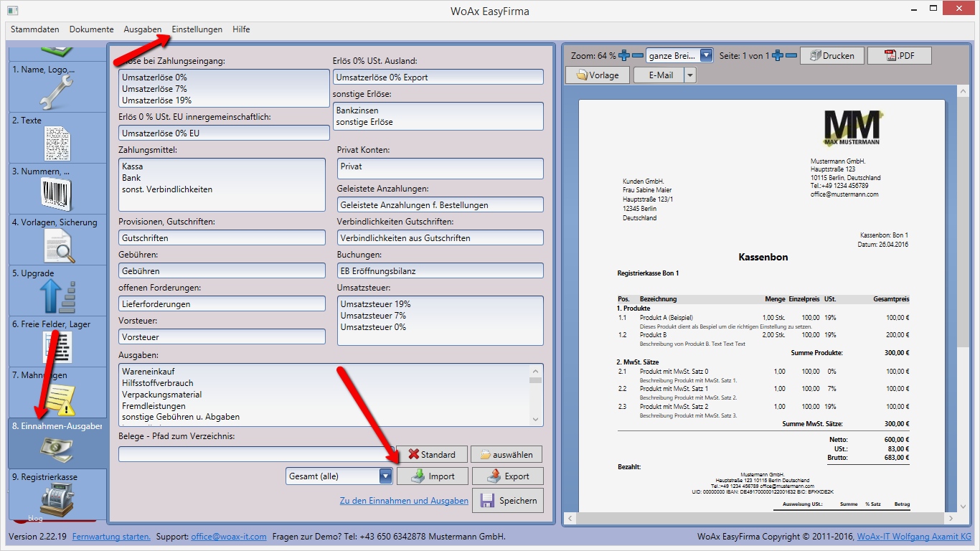This screenshot has width=980, height=551.
Task: Select 'Kassa' in Zahlungsmittel list
Action: 133,166
